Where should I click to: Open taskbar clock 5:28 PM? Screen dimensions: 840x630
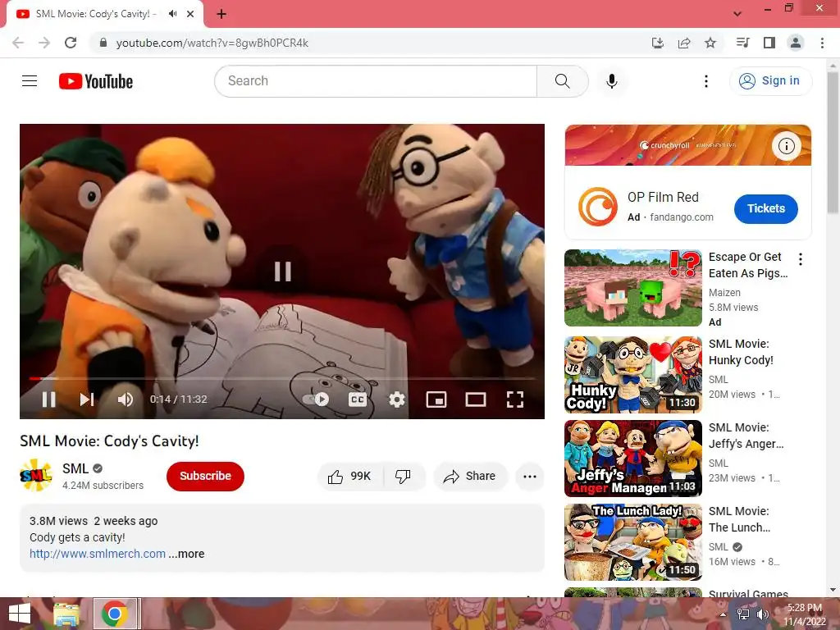click(805, 614)
